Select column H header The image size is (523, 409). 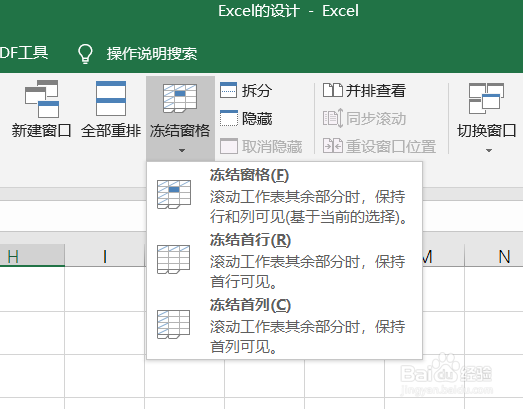click(x=32, y=256)
